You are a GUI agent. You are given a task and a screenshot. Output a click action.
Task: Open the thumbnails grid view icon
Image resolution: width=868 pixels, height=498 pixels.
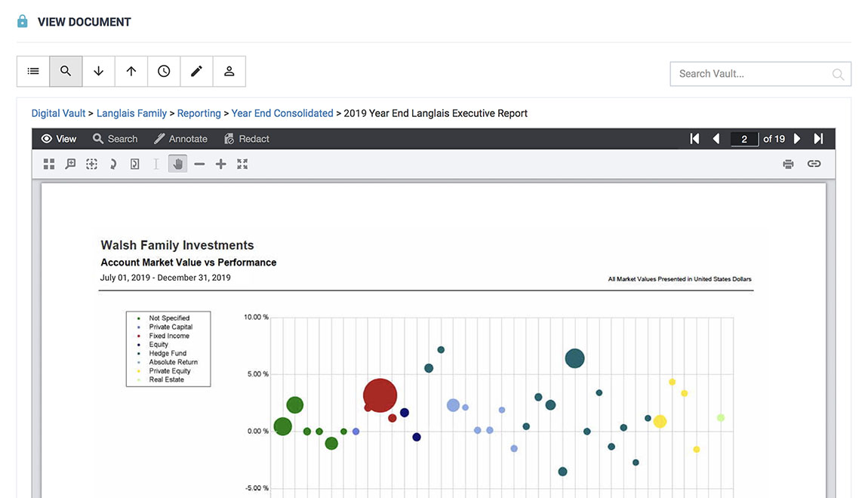49,164
